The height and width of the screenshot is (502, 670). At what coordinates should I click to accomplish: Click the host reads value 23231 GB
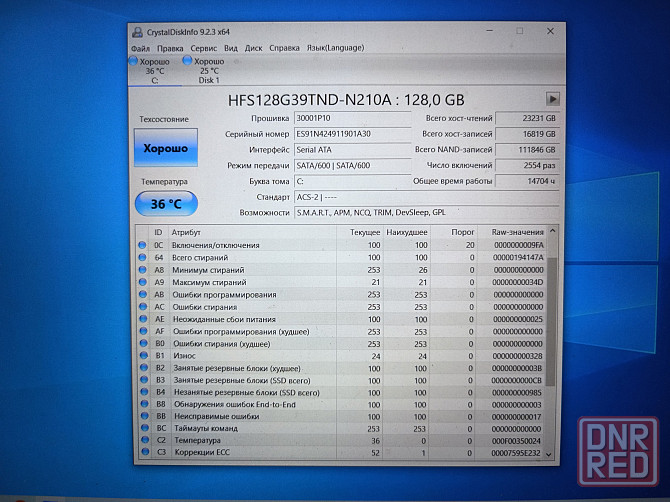(527, 118)
